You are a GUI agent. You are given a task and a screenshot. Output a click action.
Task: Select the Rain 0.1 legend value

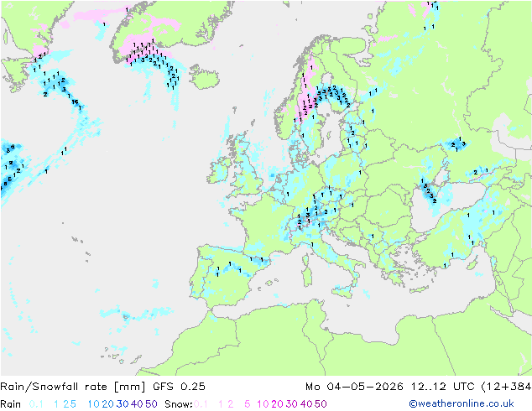click(36, 404)
